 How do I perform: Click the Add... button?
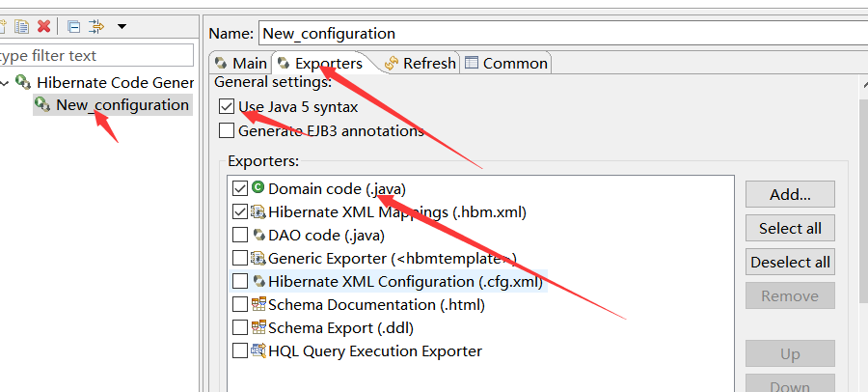790,194
